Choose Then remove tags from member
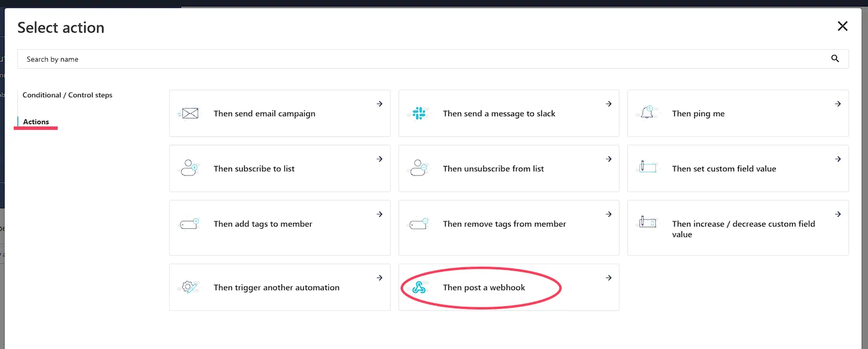This screenshot has height=349, width=868. (509, 228)
